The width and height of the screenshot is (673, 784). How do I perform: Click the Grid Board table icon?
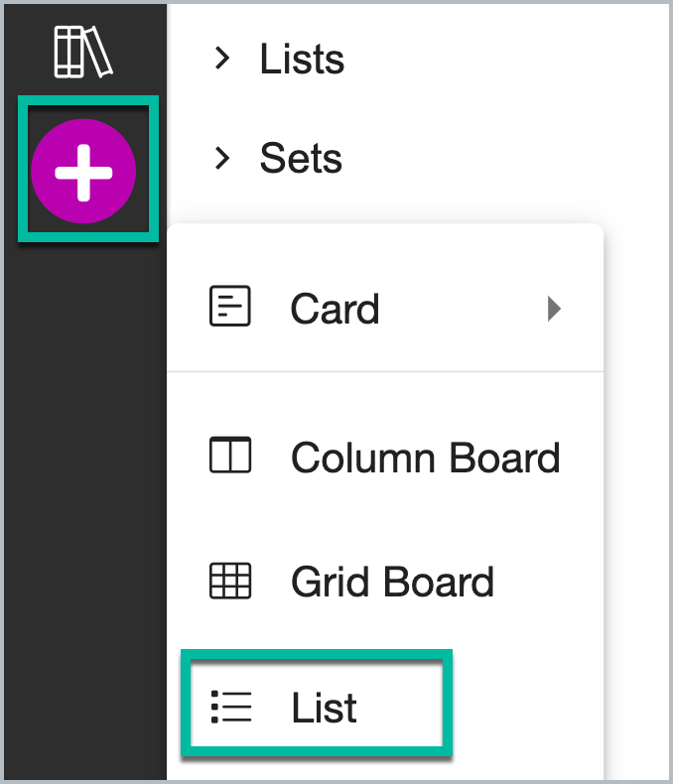(x=230, y=581)
